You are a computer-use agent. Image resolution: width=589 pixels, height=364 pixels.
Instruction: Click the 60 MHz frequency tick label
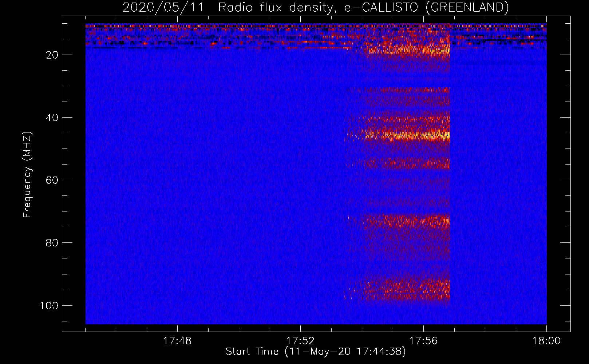[x=52, y=180]
